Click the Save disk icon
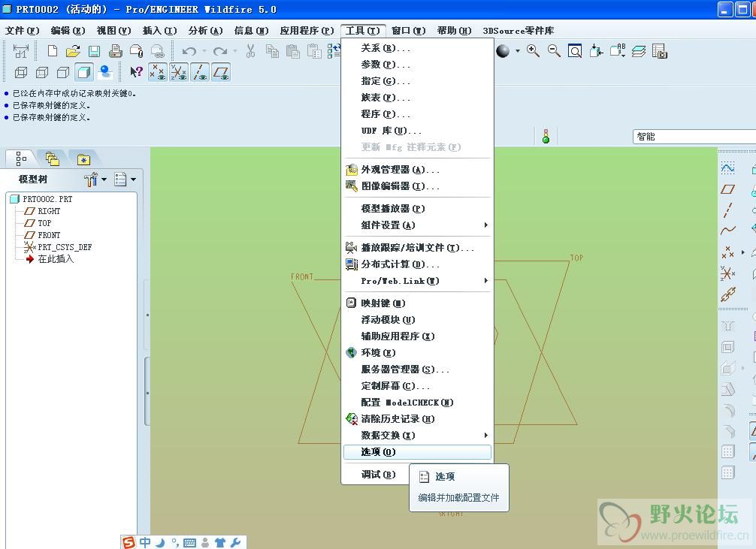 94,50
